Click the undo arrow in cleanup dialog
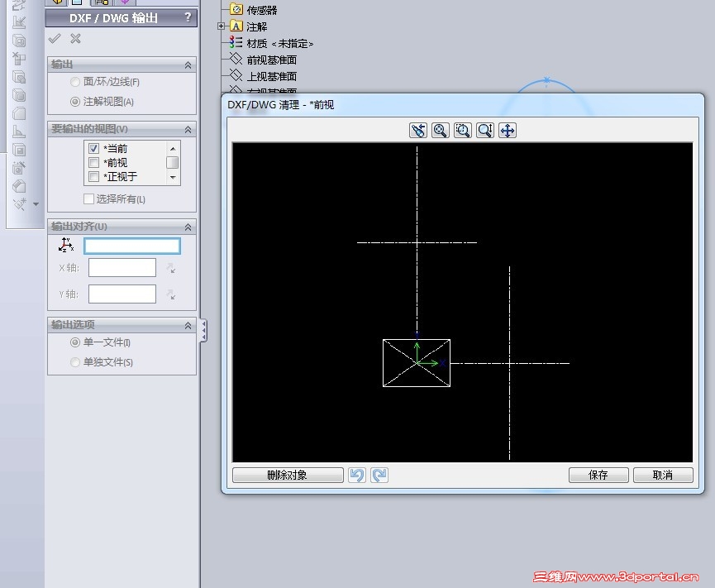The image size is (715, 588). point(357,476)
